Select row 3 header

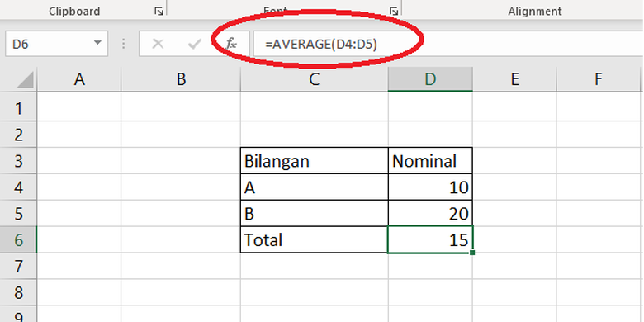(x=18, y=161)
